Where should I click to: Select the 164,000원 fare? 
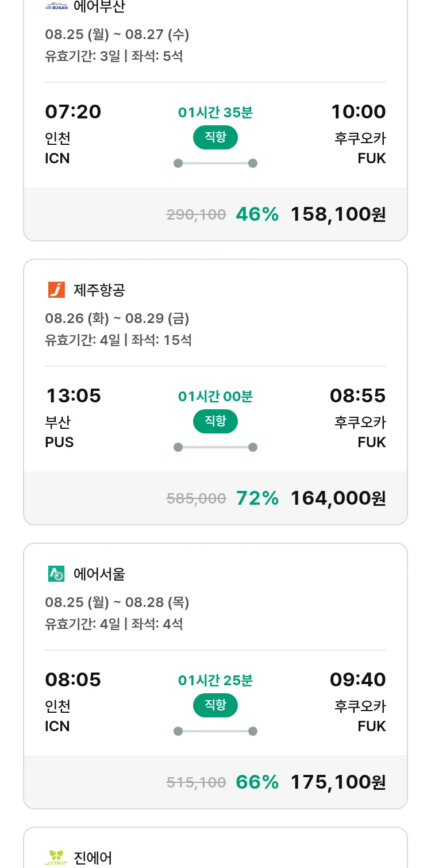[338, 498]
